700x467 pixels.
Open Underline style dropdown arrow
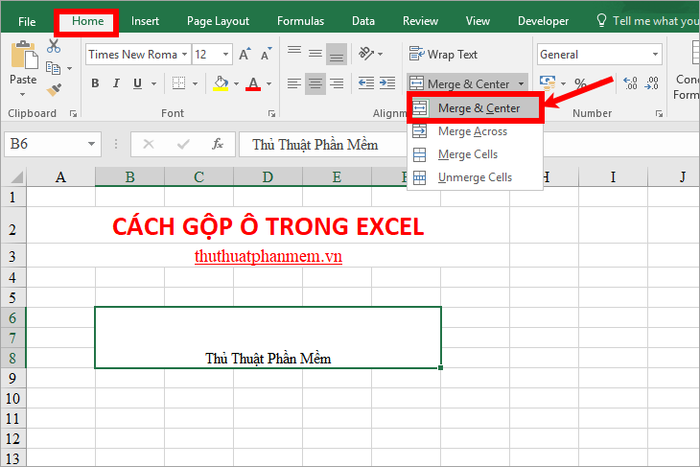154,83
